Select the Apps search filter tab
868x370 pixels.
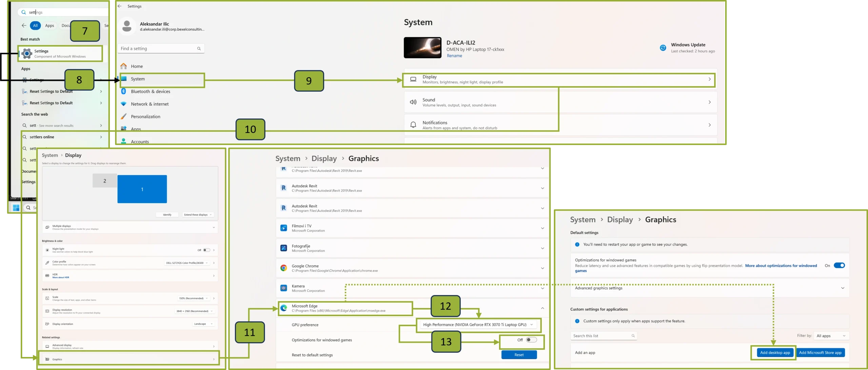(x=50, y=25)
